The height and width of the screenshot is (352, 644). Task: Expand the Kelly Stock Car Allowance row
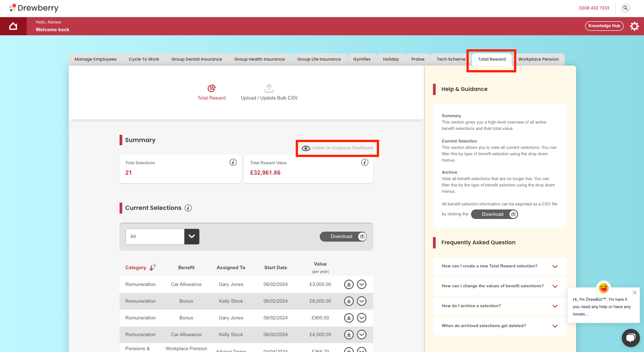tap(361, 335)
